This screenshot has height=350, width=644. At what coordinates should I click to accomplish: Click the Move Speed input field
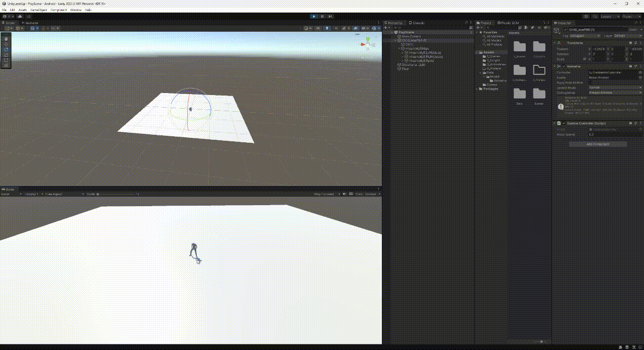(615, 134)
